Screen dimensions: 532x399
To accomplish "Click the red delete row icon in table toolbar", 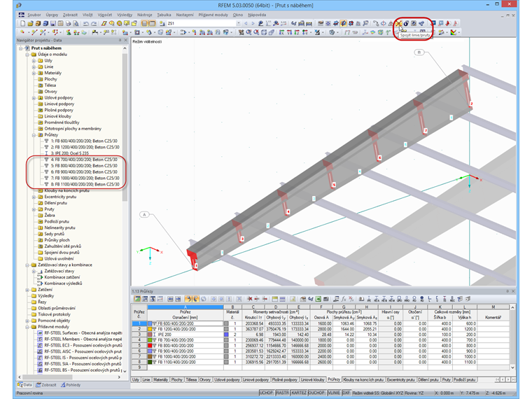I will click(250, 299).
